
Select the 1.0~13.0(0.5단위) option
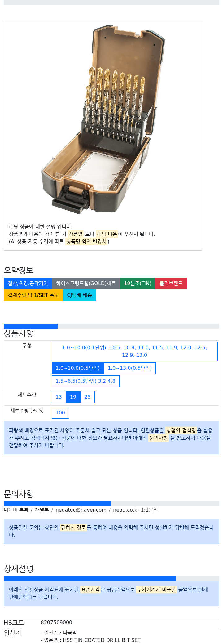(x=130, y=368)
